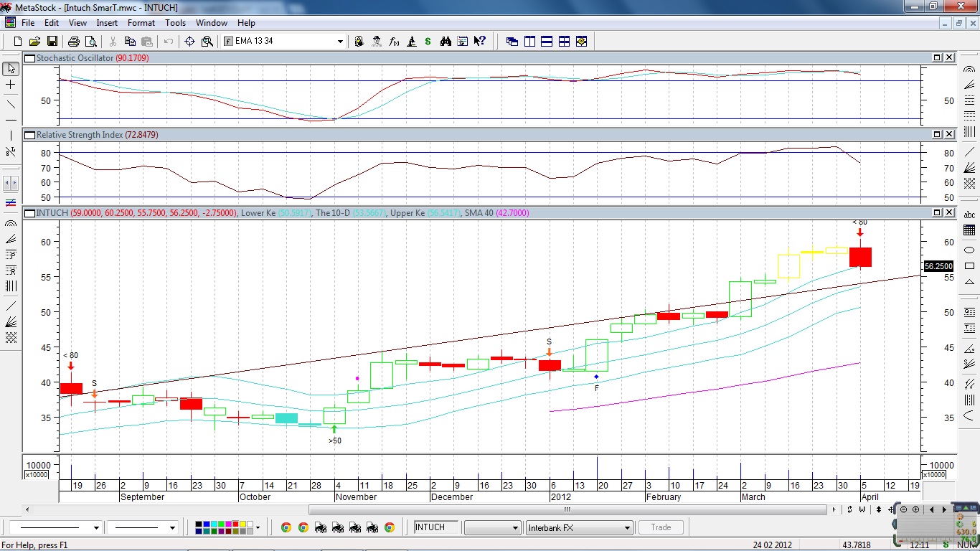Expand the color palette dropdown arrow

coord(258,527)
